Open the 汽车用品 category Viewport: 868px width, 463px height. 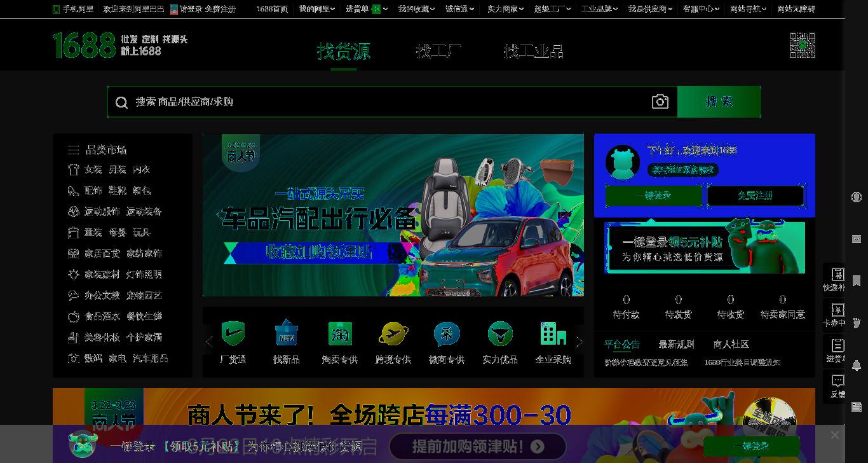pos(150,359)
